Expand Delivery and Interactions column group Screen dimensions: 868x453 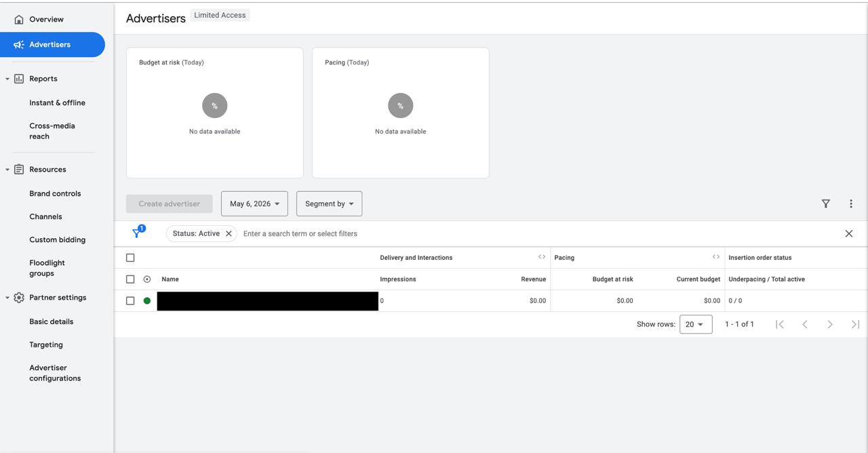click(542, 257)
